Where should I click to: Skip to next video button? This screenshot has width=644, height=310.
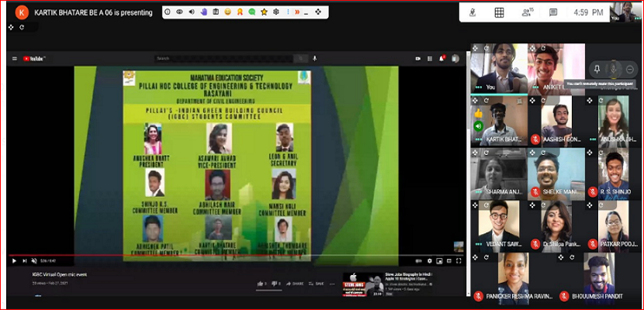coord(24,261)
